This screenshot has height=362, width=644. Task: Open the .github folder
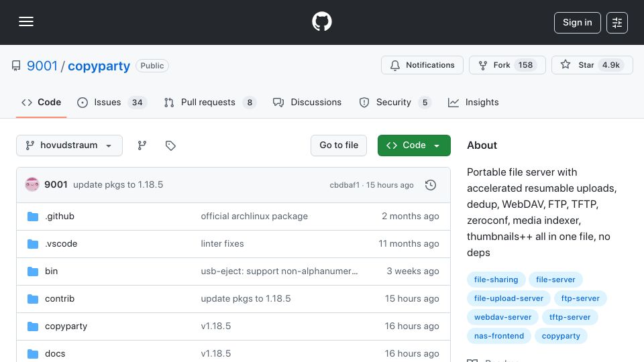coord(60,217)
